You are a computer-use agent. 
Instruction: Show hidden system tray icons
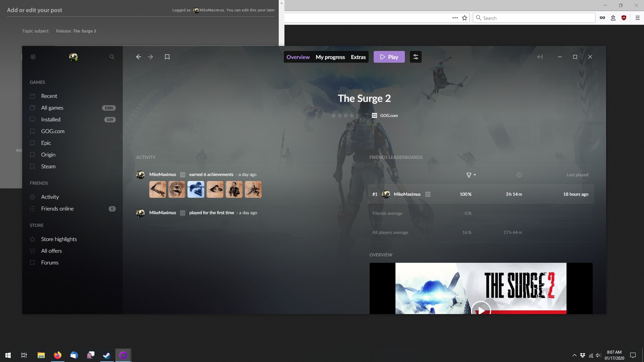574,355
